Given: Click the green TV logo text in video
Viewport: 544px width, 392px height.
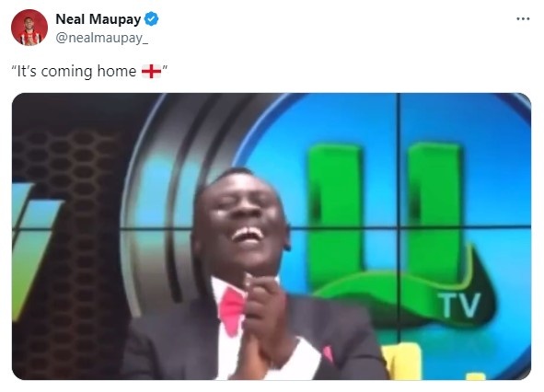Looking at the screenshot, I should coord(459,306).
